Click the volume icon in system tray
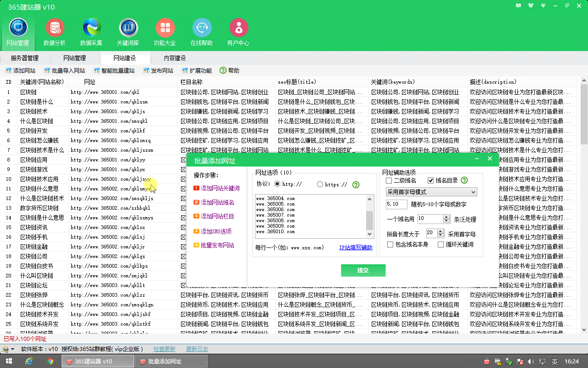Image resolution: width=588 pixels, height=368 pixels. [x=531, y=361]
